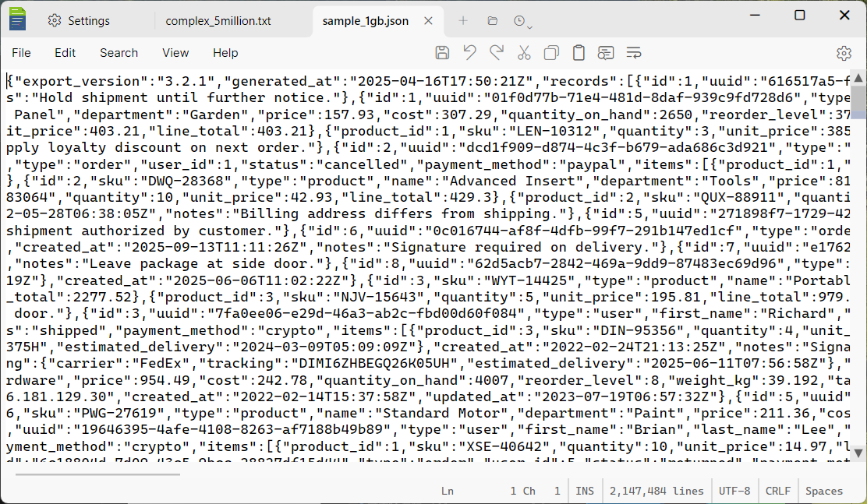Viewport: 867px width, 504px height.
Task: Copy text using the toolbar icon
Action: coord(551,52)
